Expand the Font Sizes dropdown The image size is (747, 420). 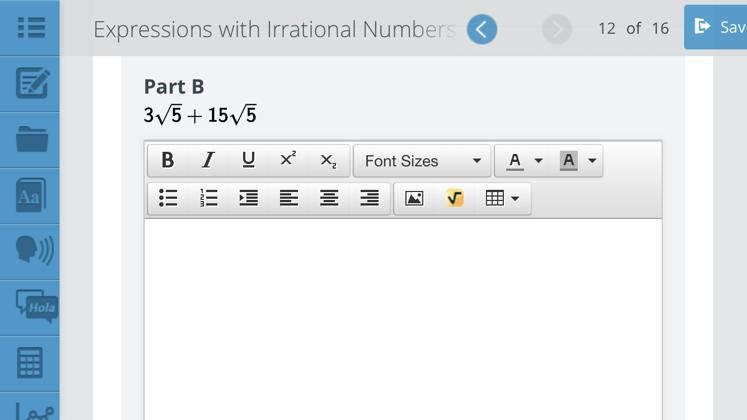point(422,160)
